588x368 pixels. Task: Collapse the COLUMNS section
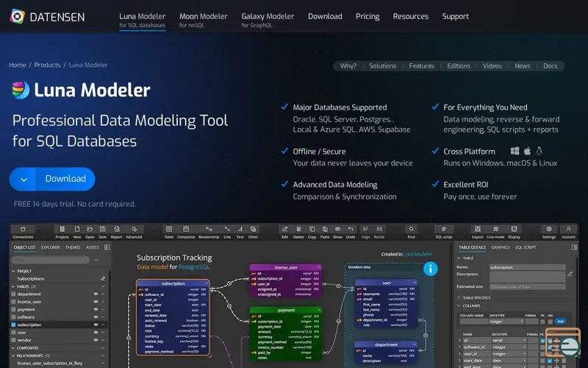tap(459, 305)
